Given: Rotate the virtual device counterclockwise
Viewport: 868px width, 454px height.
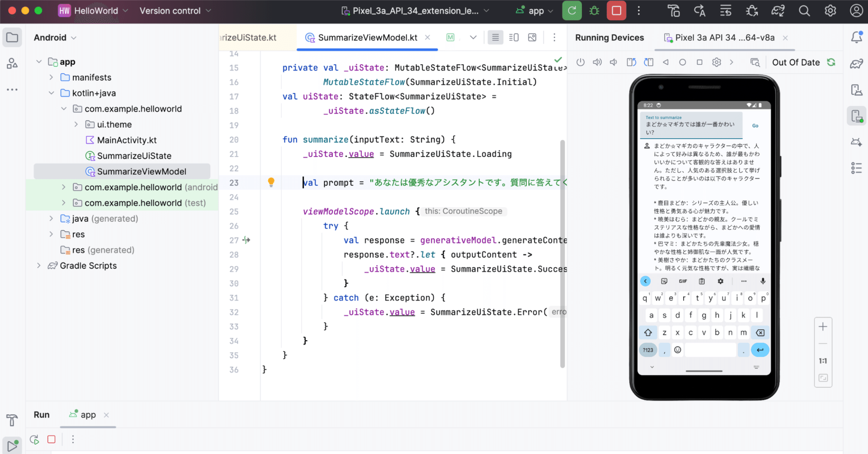Looking at the screenshot, I should click(631, 62).
